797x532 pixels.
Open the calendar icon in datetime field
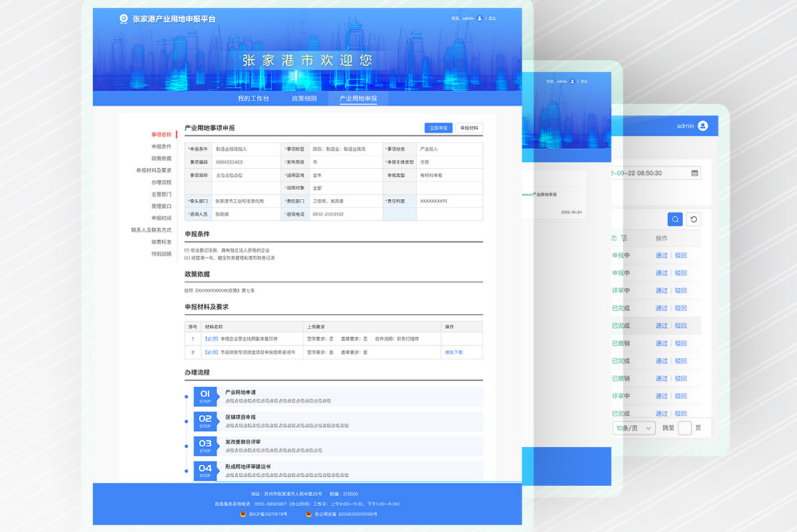click(x=695, y=173)
